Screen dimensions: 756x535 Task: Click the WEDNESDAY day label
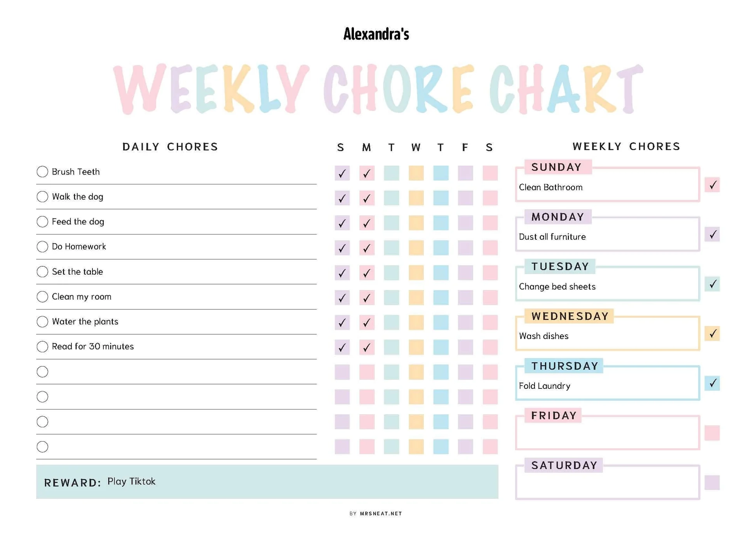[x=570, y=316]
